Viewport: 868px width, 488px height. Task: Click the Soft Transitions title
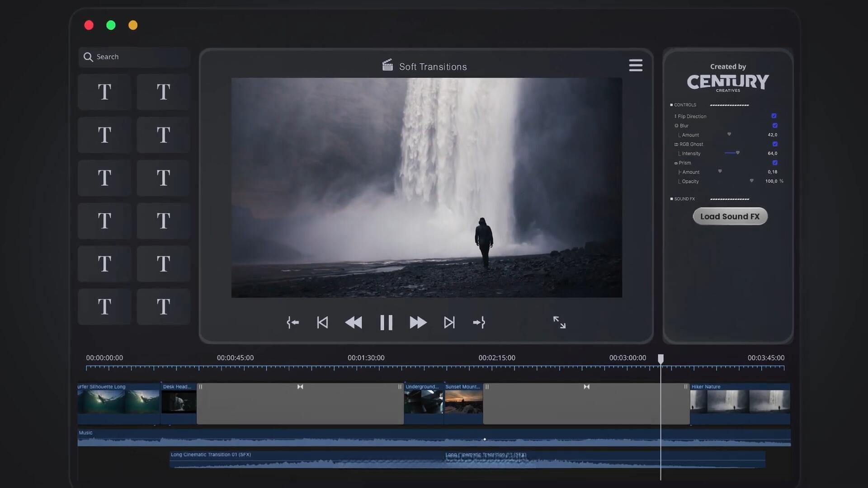pyautogui.click(x=433, y=67)
